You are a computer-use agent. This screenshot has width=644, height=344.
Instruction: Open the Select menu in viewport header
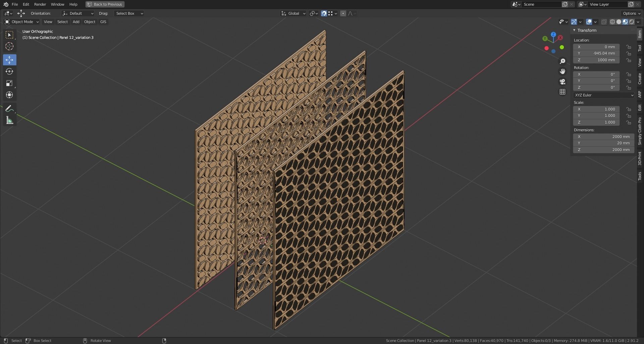tap(62, 22)
